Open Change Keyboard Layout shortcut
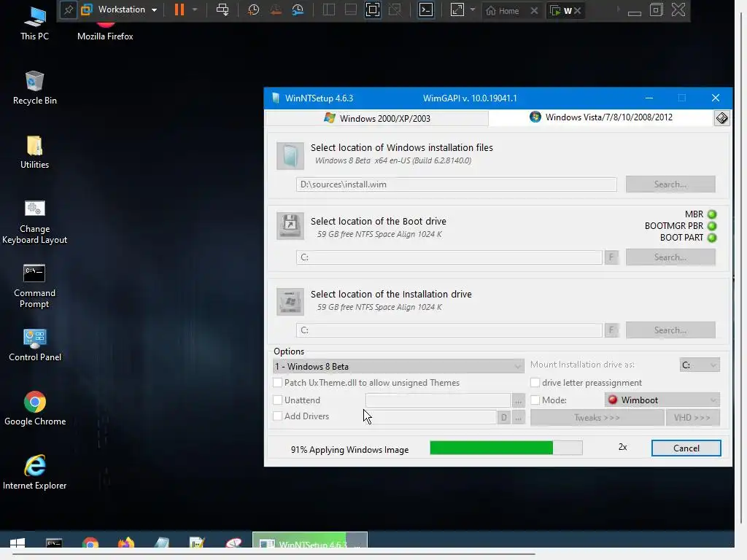The height and width of the screenshot is (560, 747). coord(34,222)
